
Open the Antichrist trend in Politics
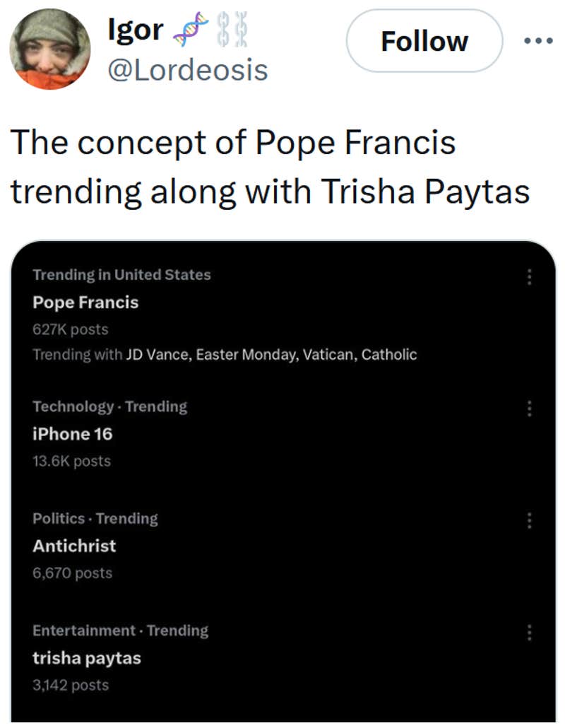pyautogui.click(x=74, y=546)
